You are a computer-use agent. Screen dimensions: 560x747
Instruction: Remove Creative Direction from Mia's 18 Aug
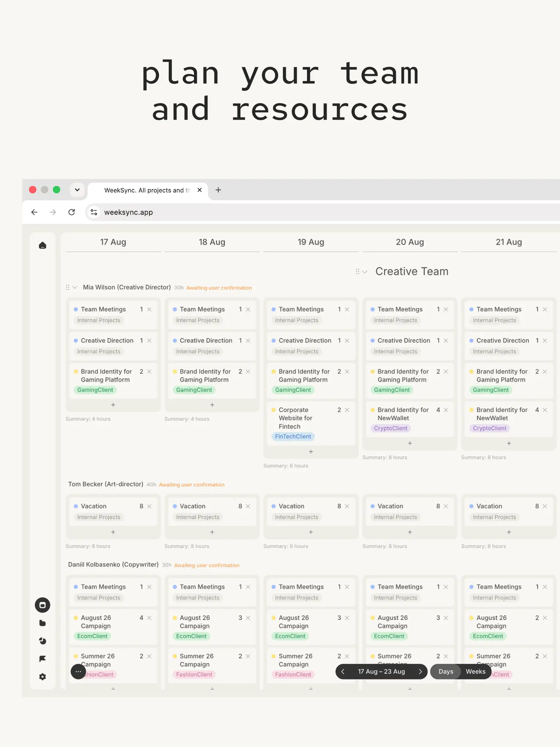(x=248, y=341)
